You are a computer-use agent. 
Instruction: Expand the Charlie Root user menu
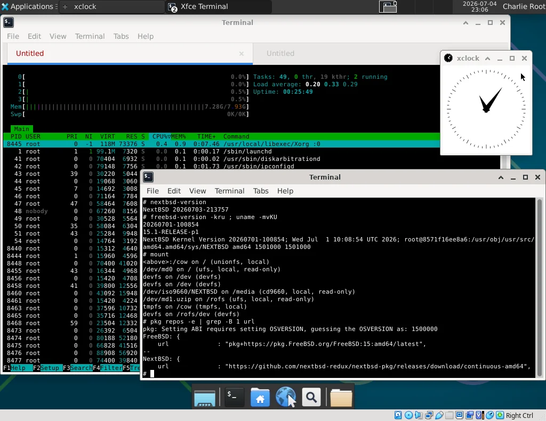pos(523,6)
